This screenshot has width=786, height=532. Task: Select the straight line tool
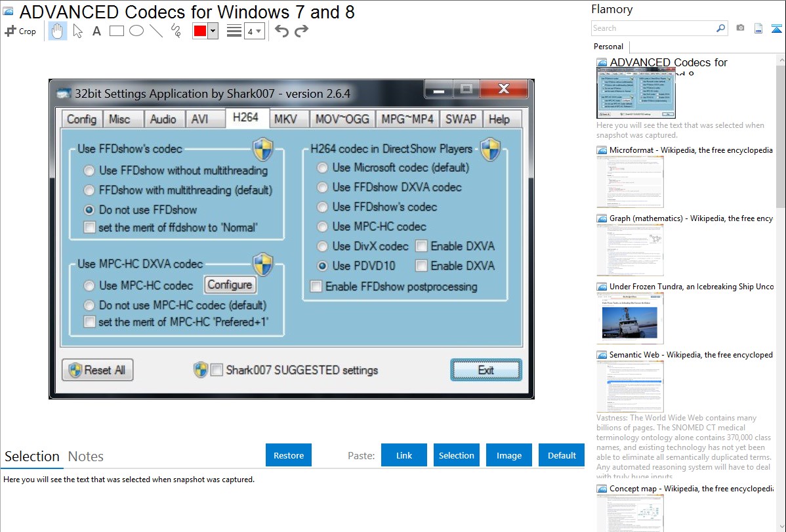pyautogui.click(x=156, y=31)
